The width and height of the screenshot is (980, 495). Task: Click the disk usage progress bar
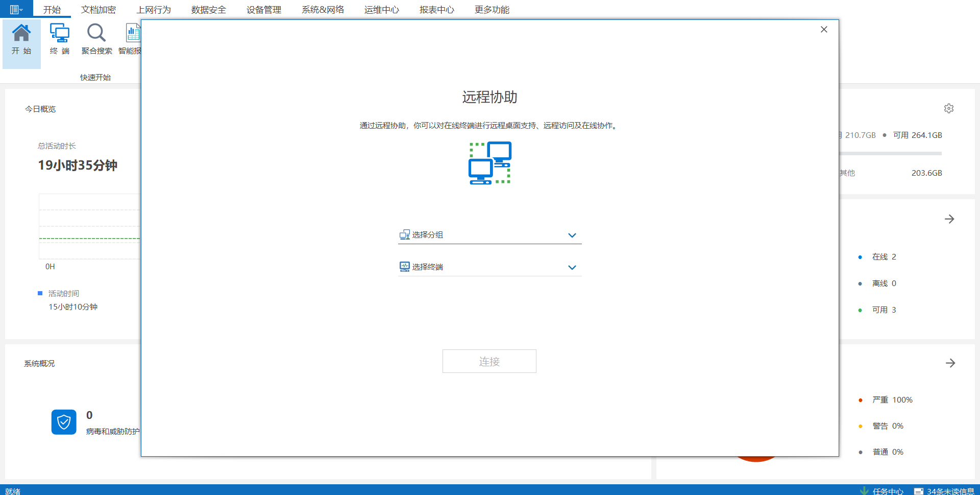pyautogui.click(x=890, y=153)
